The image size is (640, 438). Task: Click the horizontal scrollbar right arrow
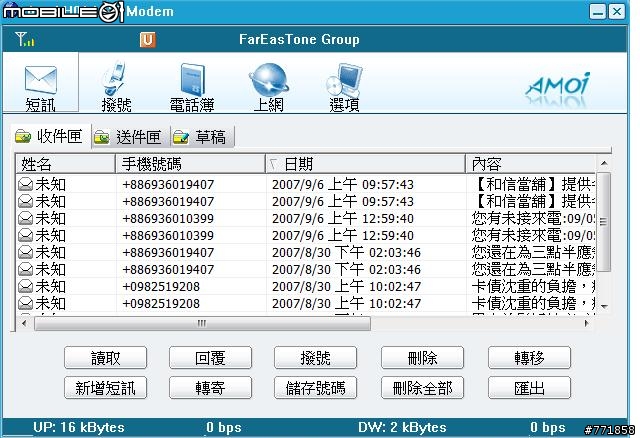[x=587, y=323]
